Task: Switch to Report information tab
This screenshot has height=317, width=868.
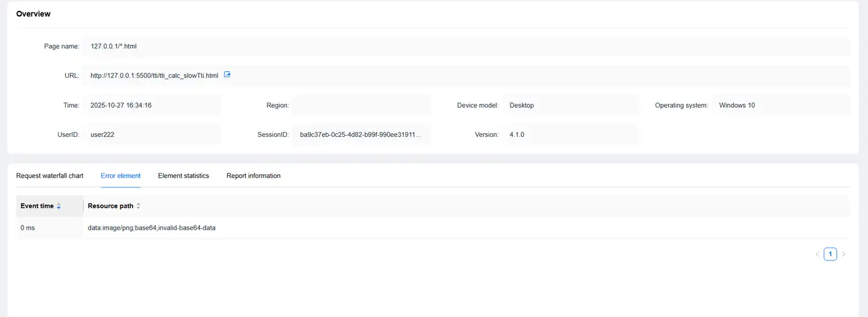Action: pyautogui.click(x=253, y=176)
